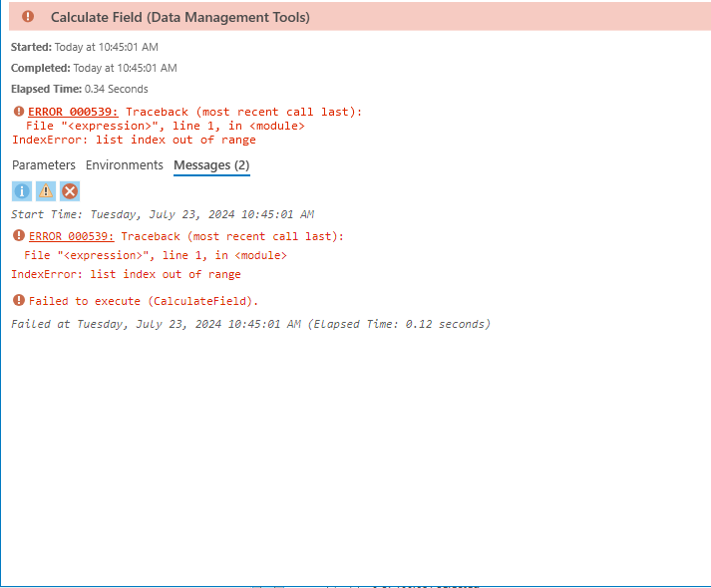Click the Failed at Tuesday, July 23 line
The width and height of the screenshot is (711, 588).
(x=250, y=324)
